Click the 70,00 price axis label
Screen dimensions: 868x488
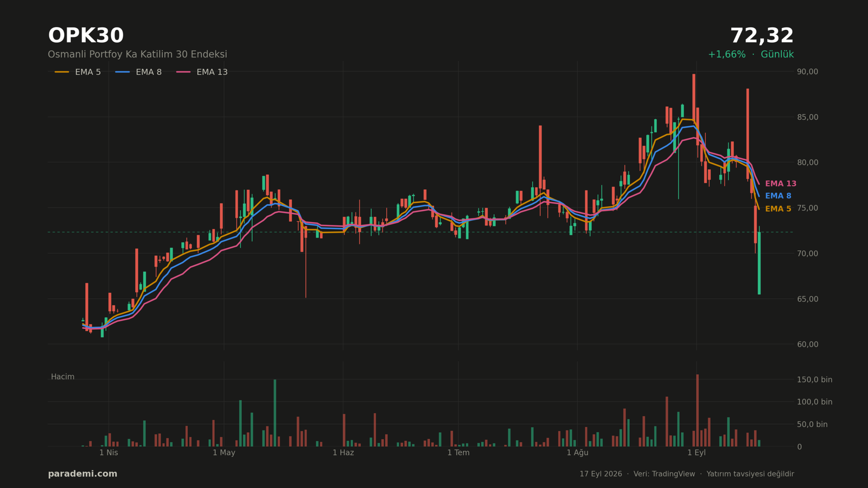click(807, 253)
